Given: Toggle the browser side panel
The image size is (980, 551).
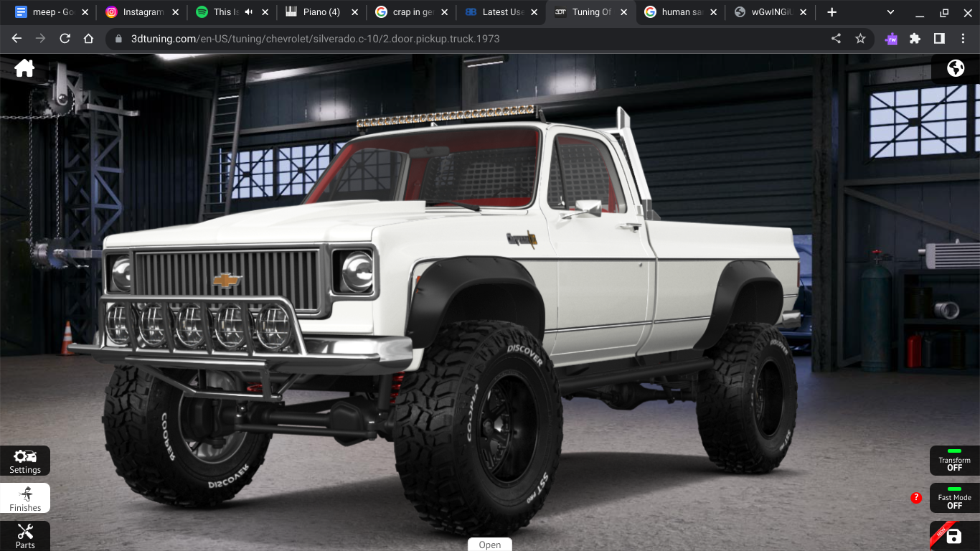Looking at the screenshot, I should [939, 39].
